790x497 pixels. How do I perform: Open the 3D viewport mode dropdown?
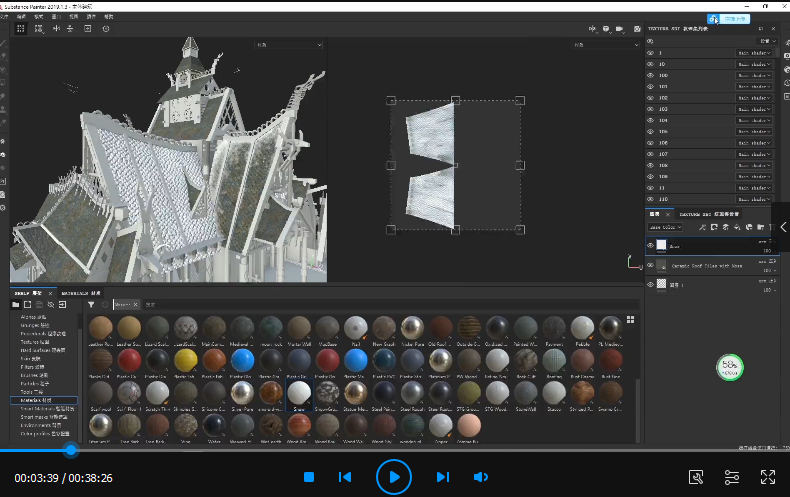coord(288,45)
